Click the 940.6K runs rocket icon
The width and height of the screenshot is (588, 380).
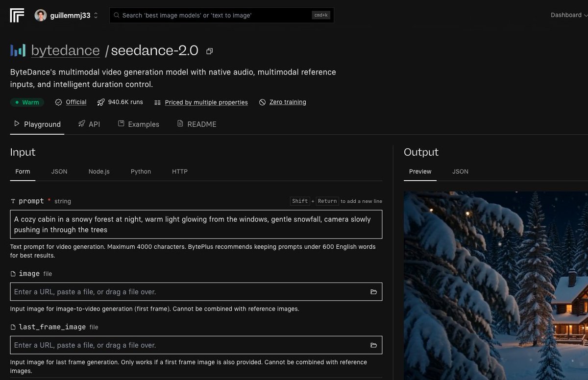tap(101, 102)
